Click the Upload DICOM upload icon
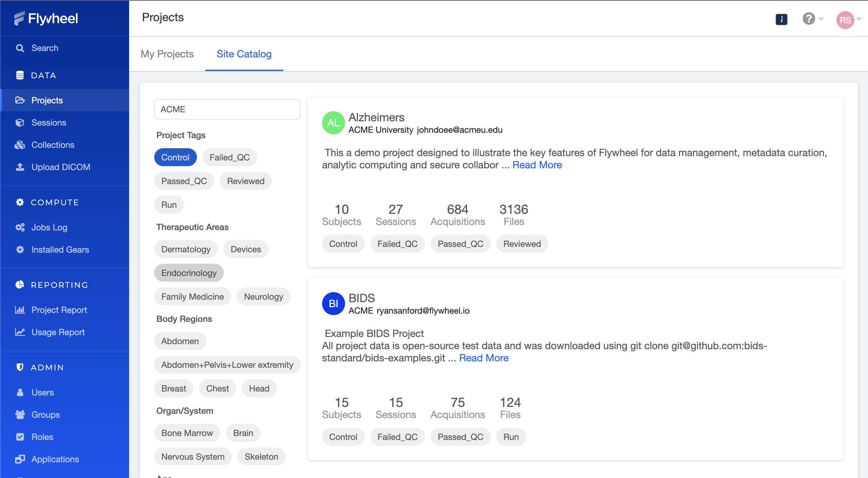Screen dimensions: 868x478 tap(20, 167)
